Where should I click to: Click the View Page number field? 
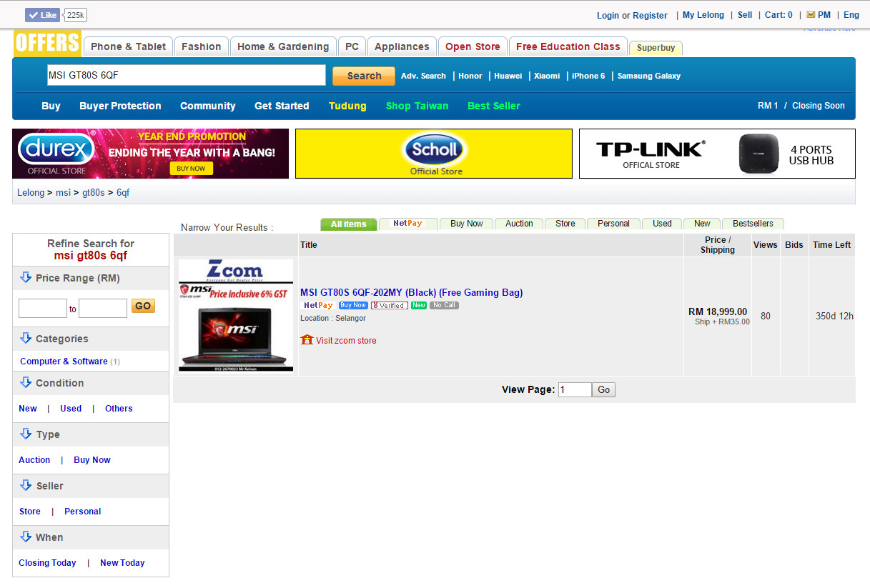pyautogui.click(x=575, y=389)
